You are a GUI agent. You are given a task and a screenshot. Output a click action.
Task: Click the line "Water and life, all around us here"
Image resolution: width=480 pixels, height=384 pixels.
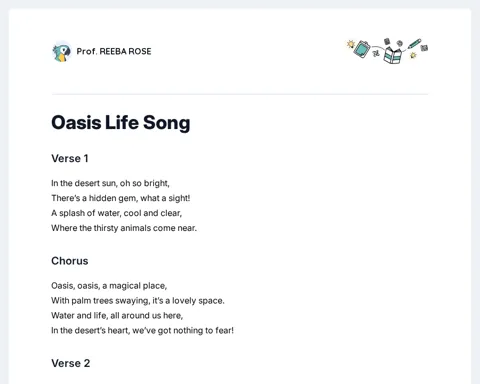coord(117,315)
